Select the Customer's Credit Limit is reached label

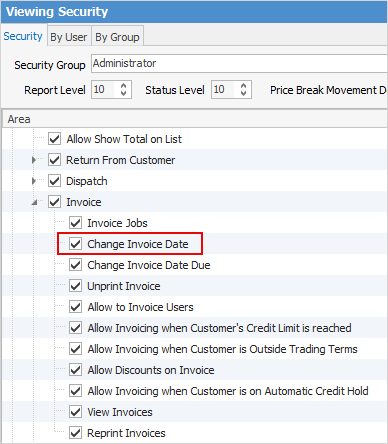tap(219, 328)
